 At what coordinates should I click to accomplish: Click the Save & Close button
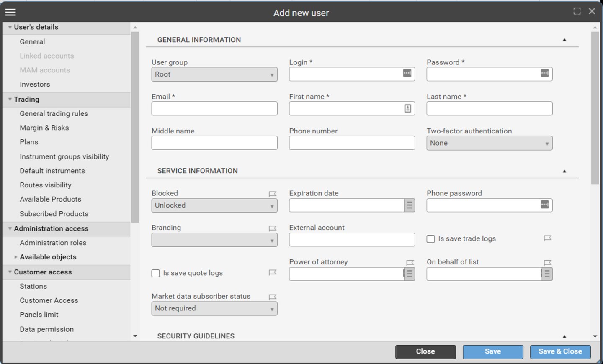[560, 351]
